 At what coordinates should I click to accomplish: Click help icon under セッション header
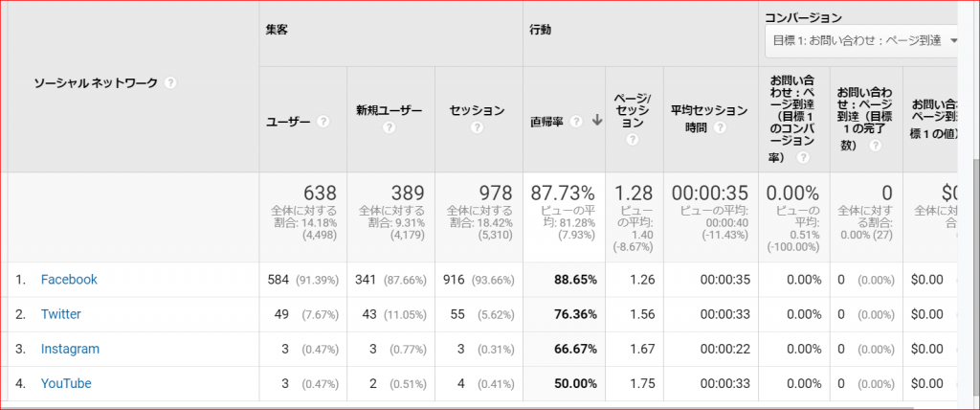point(477,127)
